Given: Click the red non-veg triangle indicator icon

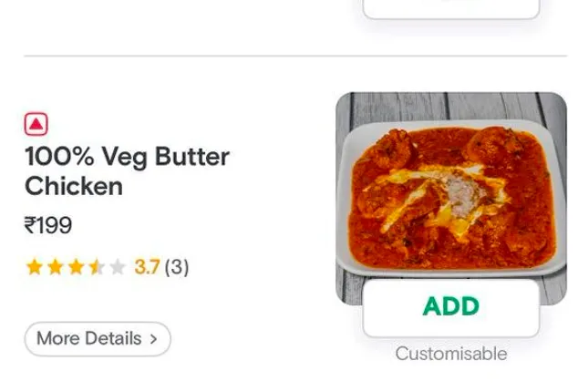Looking at the screenshot, I should pyautogui.click(x=36, y=123).
